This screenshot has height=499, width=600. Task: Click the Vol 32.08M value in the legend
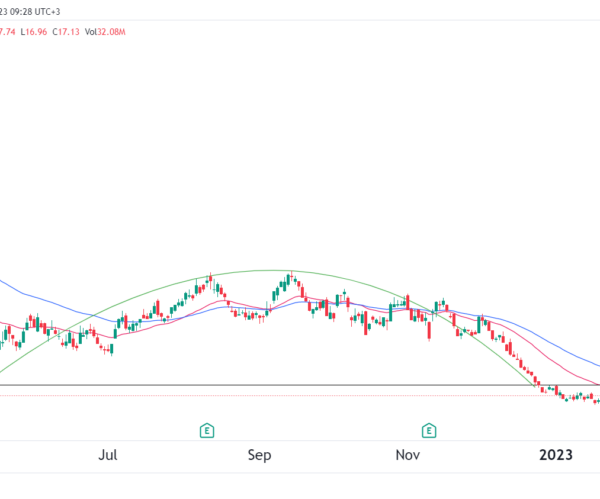(105, 32)
